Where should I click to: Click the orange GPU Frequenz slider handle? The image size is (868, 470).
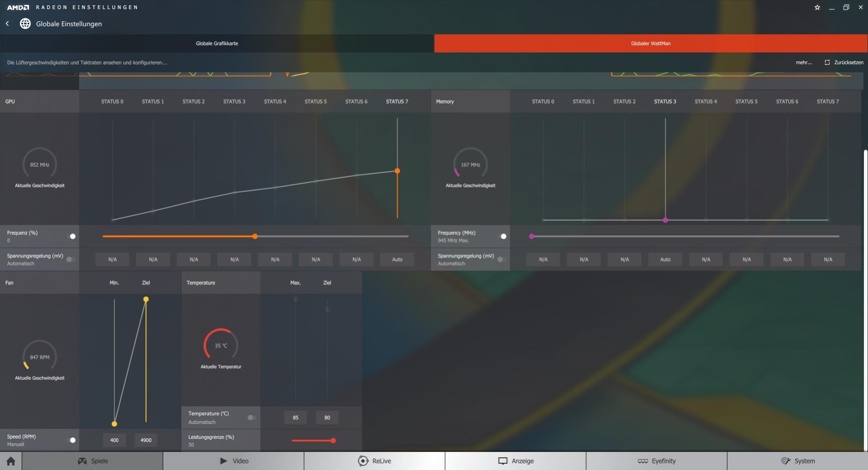255,236
